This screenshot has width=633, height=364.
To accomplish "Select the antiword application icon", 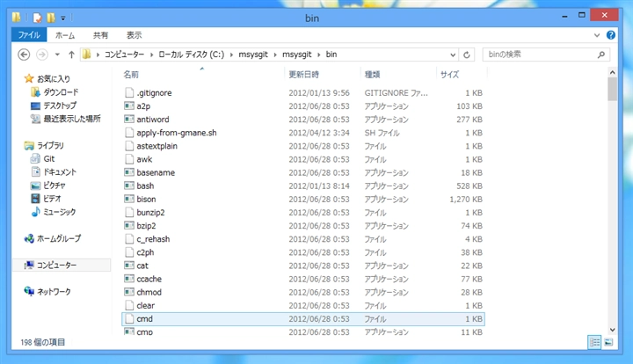I will click(x=129, y=120).
